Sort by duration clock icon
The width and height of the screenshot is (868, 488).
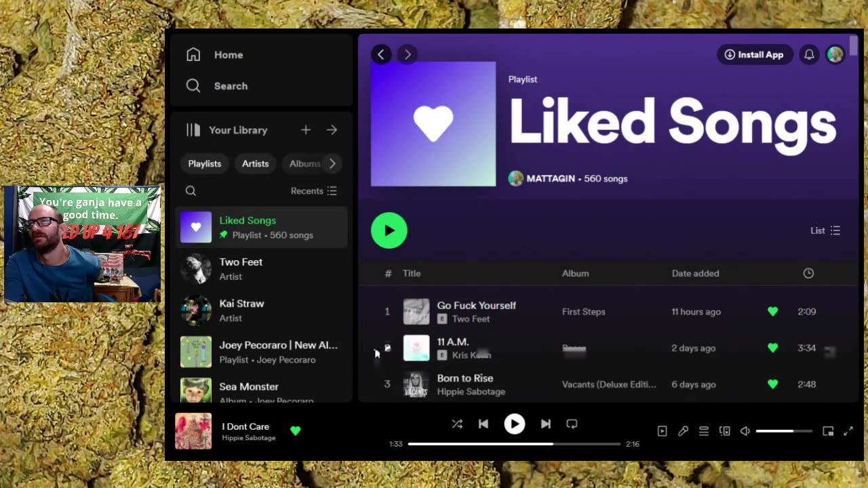tap(808, 273)
